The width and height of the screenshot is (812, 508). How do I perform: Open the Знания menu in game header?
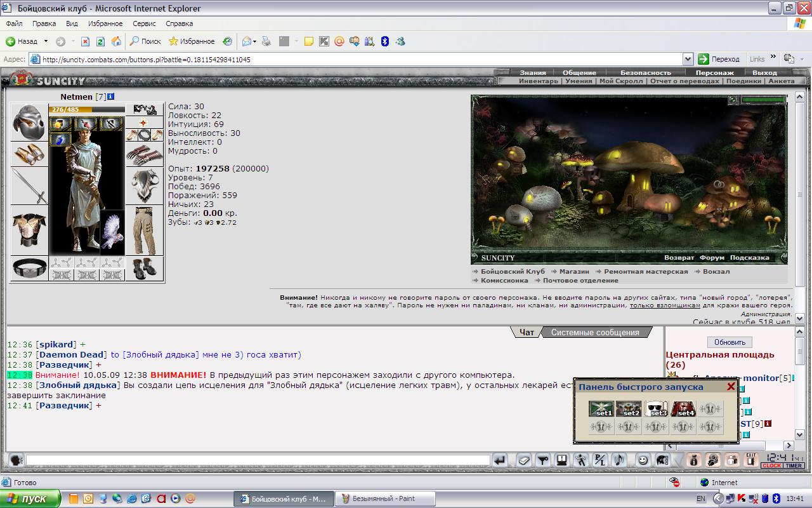click(533, 72)
